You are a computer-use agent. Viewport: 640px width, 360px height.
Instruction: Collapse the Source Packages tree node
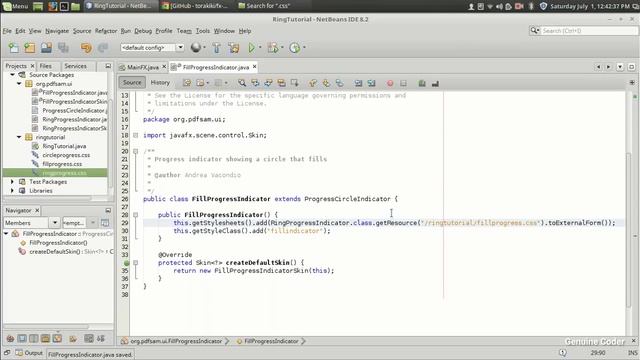[12, 75]
